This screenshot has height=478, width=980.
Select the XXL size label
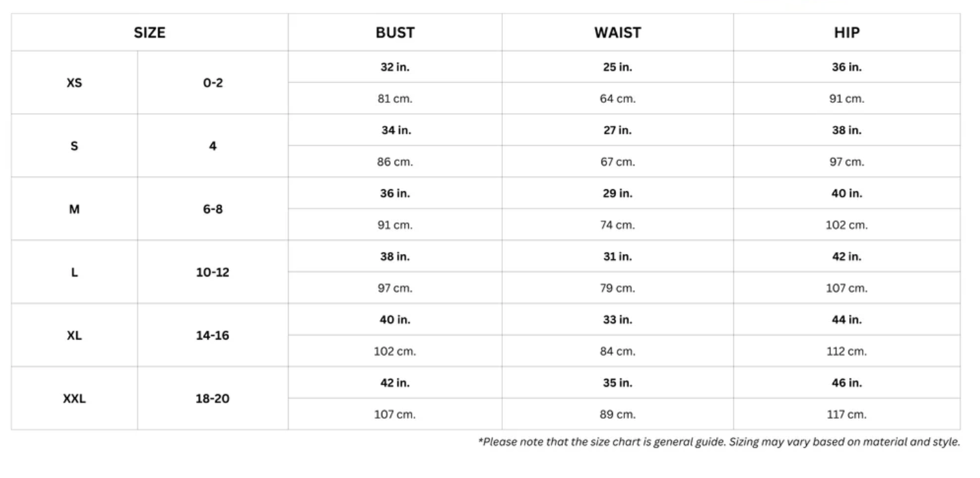click(74, 399)
